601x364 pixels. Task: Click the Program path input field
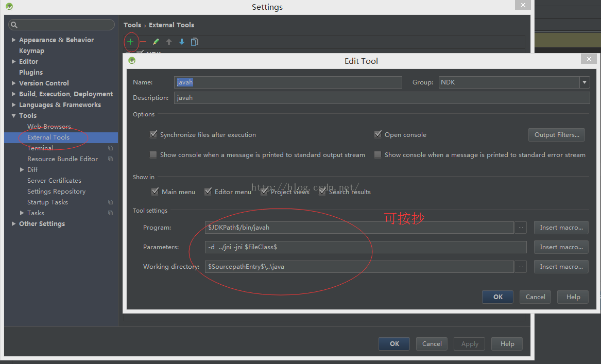pyautogui.click(x=359, y=228)
